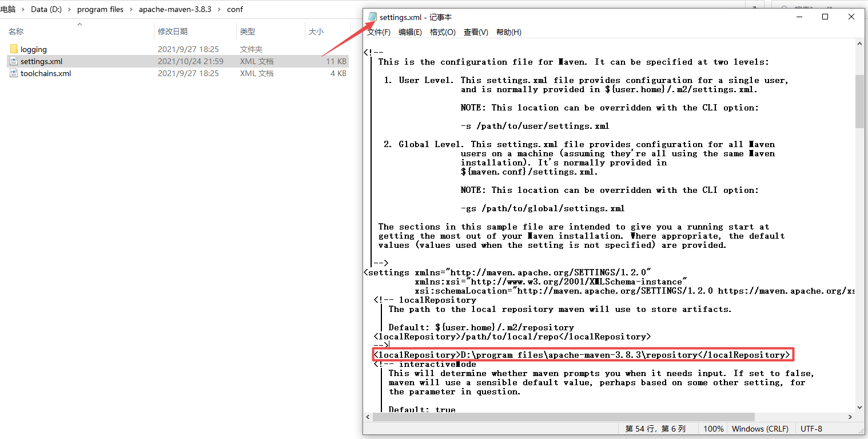Click the UTF-8 encoding status field

tap(811, 429)
